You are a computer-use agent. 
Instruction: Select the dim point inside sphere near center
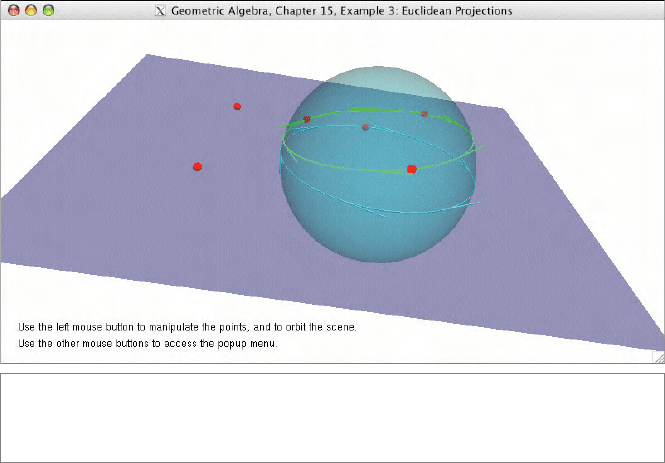365,127
